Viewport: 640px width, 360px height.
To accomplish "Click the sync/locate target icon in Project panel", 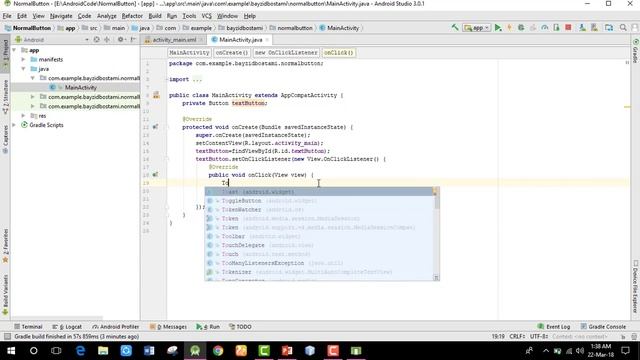I will pos(96,40).
